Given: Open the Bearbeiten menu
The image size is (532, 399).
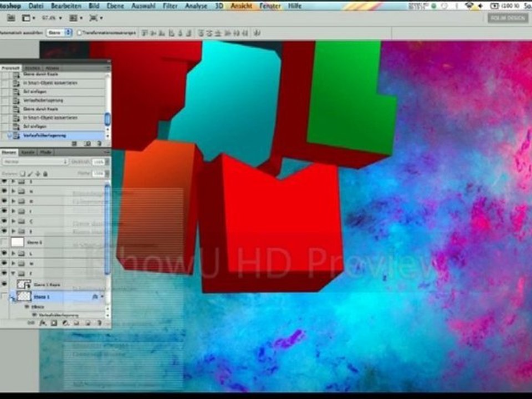Looking at the screenshot, I should click(66, 6).
